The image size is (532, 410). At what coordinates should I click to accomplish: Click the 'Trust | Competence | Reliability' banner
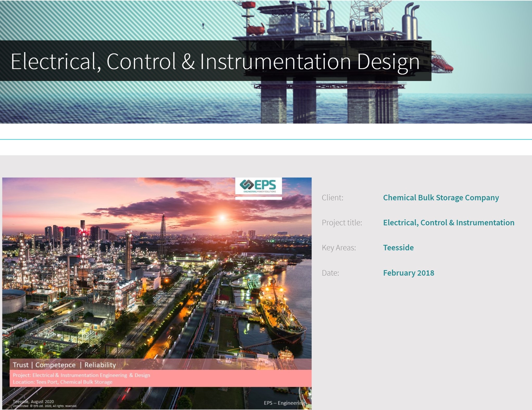coord(64,365)
